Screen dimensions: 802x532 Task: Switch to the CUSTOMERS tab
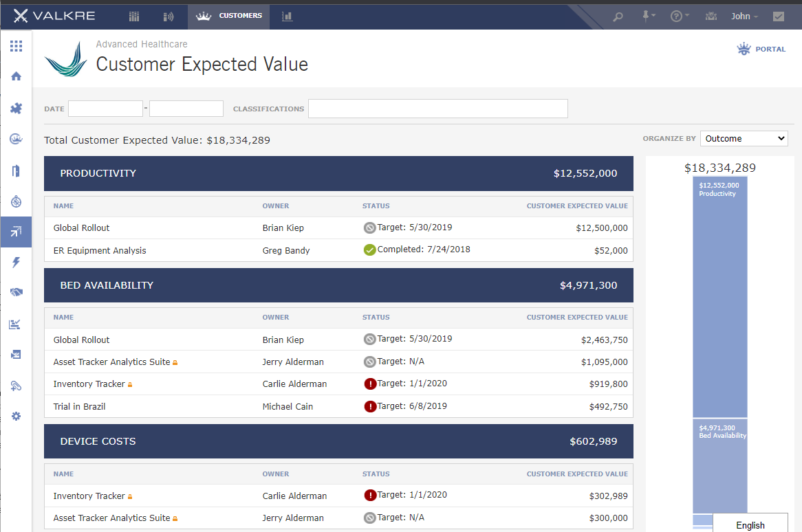[228, 16]
